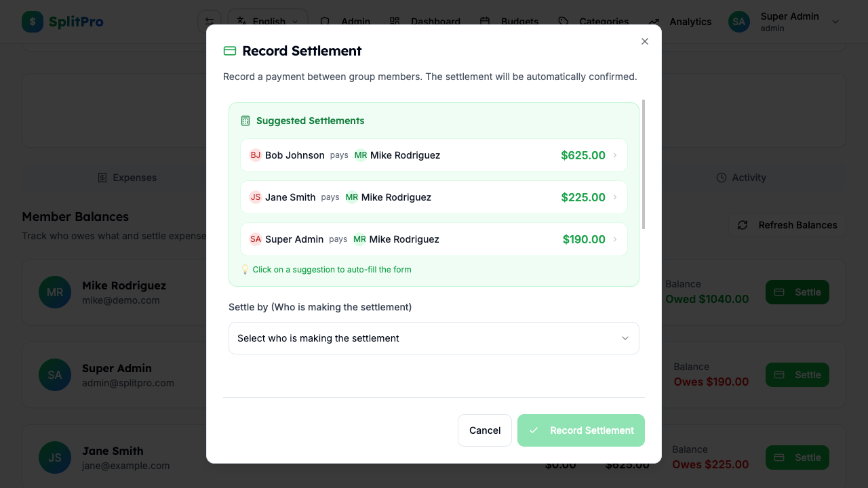
Task: Open the 'Select who is making the settlement' dropdown
Action: click(434, 338)
